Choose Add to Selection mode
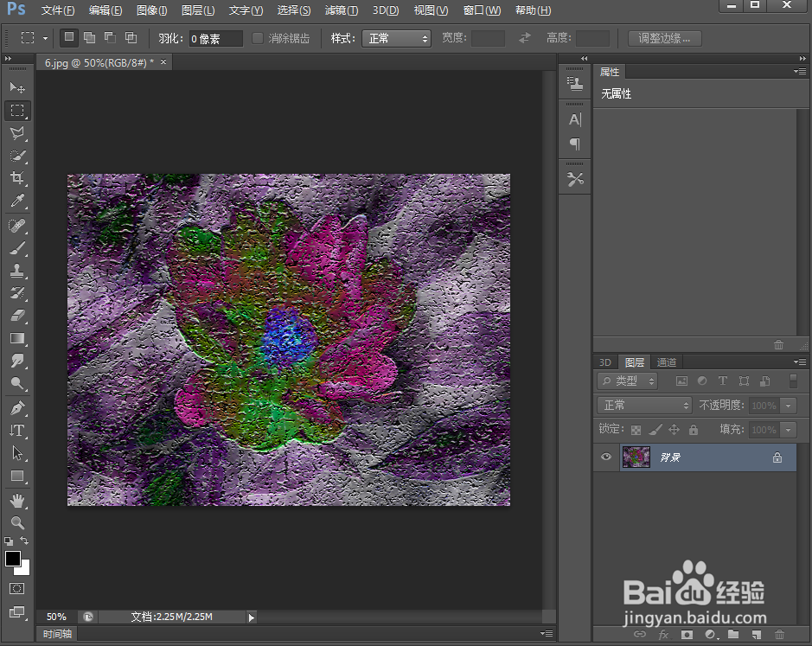Viewport: 812px width, 646px height. (90, 37)
